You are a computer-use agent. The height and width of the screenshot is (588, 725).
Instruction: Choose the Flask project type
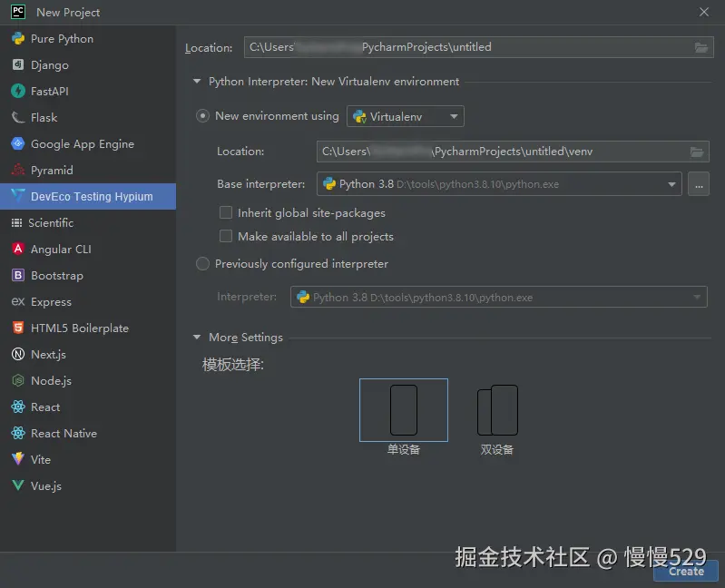click(x=88, y=117)
